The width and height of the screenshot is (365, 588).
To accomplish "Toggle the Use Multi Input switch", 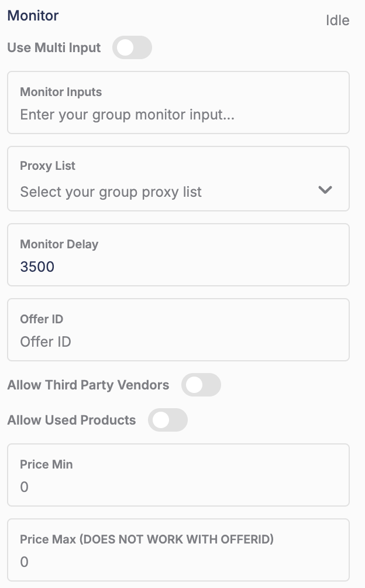I will point(132,48).
